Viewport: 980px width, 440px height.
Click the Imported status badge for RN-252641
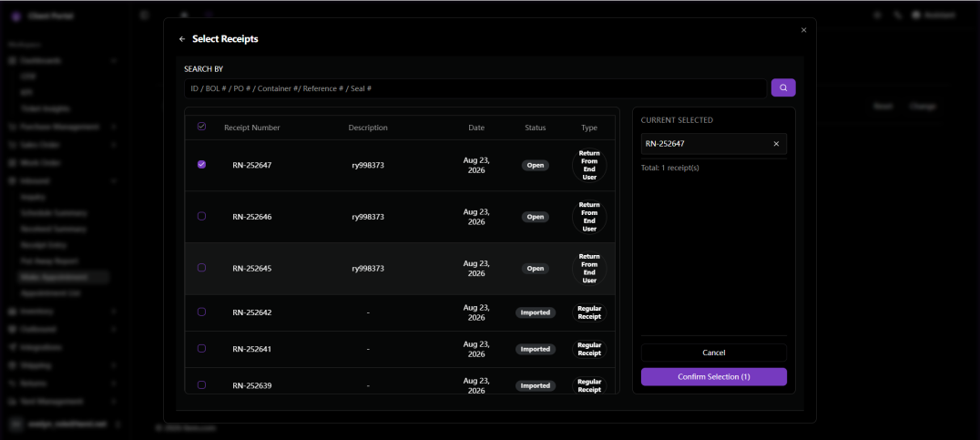point(536,349)
